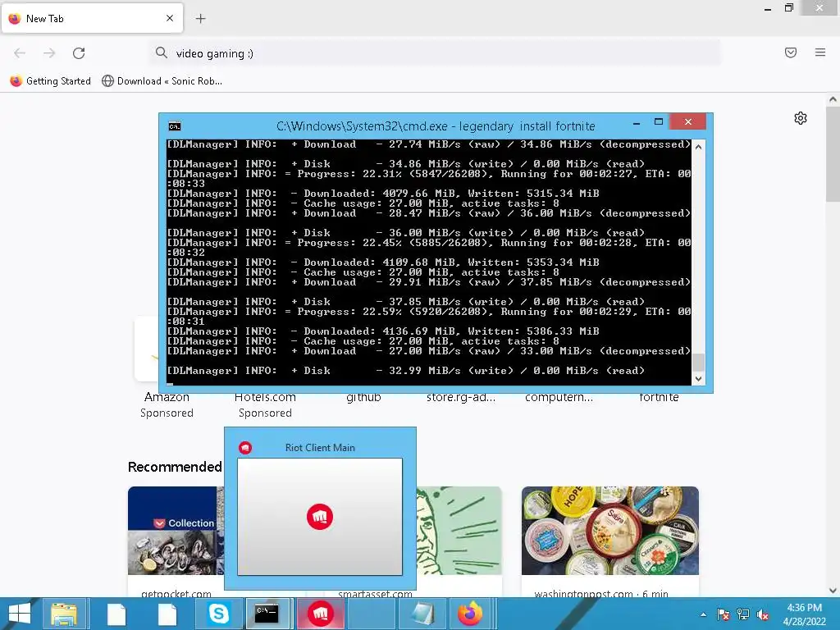Open the network tray icon
The image size is (840, 630).
click(743, 614)
